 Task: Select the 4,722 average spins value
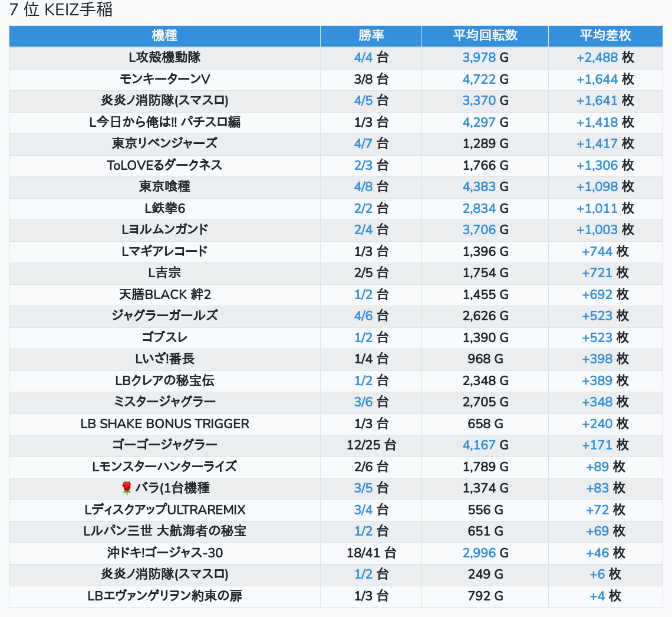pos(479,79)
